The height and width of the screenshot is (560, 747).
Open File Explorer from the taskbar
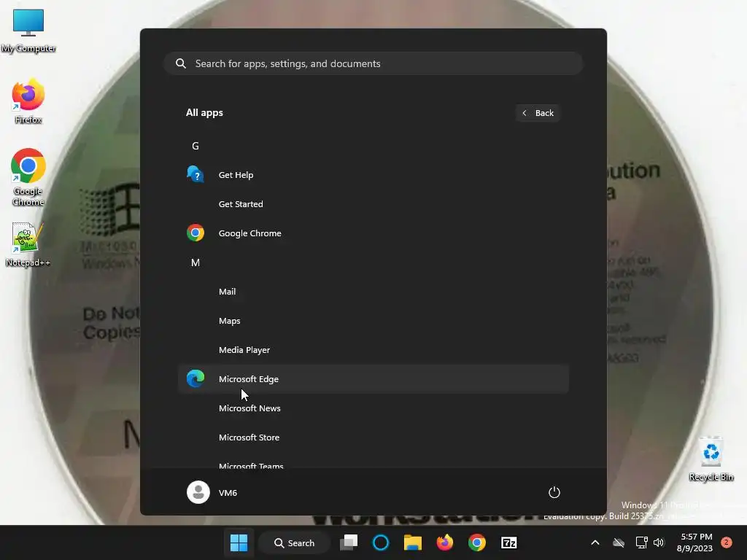[413, 542]
